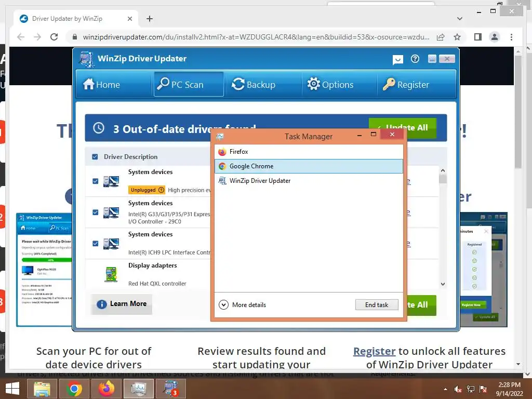Open the help question mark icon
Screen dimensions: 532x399
point(415,59)
